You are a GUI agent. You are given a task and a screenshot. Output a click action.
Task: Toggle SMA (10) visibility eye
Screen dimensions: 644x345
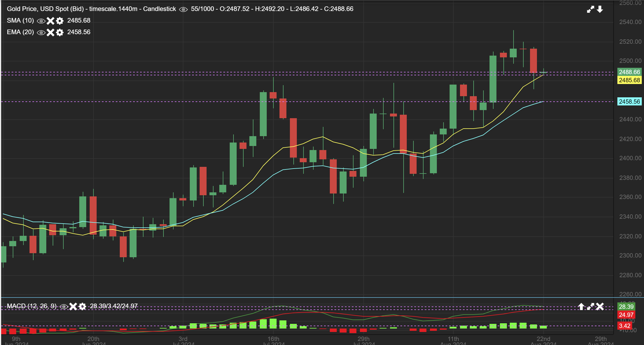[41, 21]
